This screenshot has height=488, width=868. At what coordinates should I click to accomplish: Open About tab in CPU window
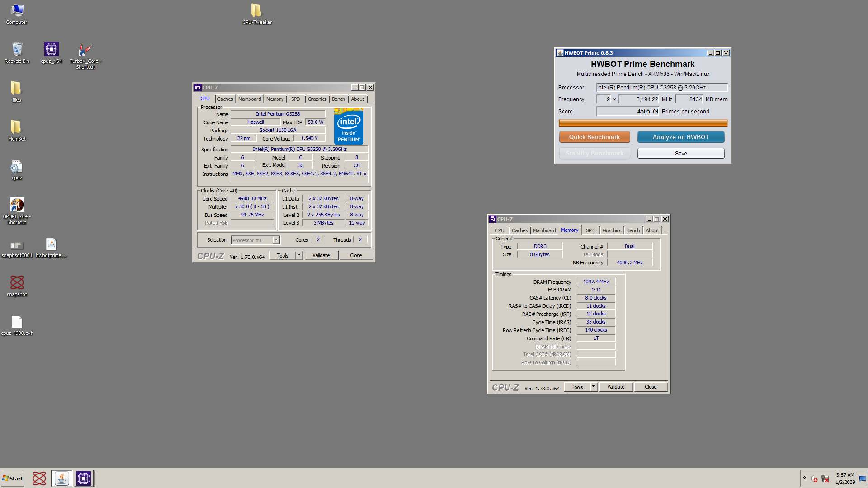click(358, 99)
